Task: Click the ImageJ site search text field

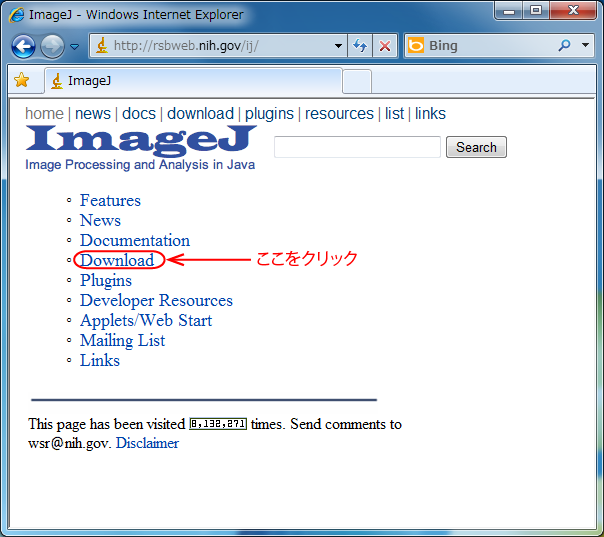Action: [357, 147]
